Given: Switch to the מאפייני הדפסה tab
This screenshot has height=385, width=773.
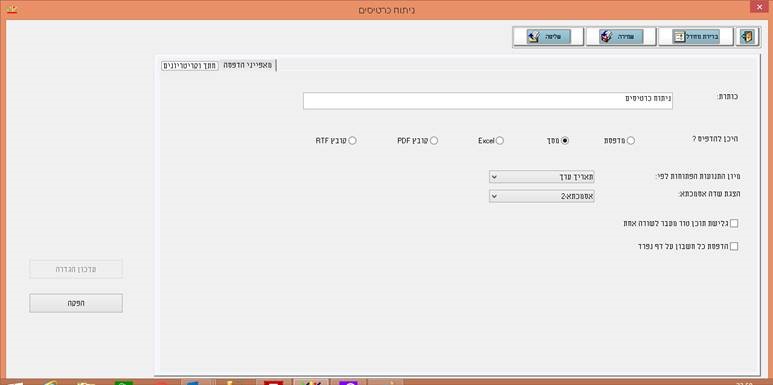Looking at the screenshot, I should pyautogui.click(x=247, y=65).
